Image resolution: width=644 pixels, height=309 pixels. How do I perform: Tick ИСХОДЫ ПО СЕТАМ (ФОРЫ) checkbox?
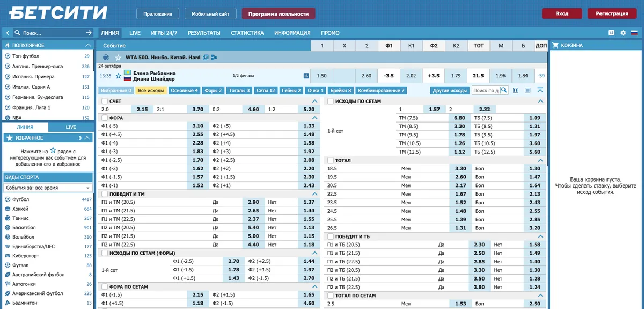(105, 253)
